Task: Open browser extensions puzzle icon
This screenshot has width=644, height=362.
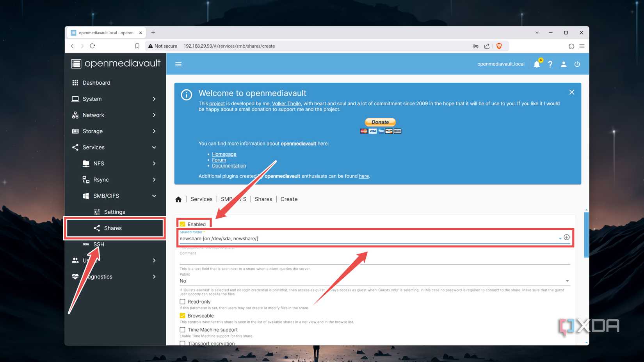Action: pyautogui.click(x=571, y=46)
